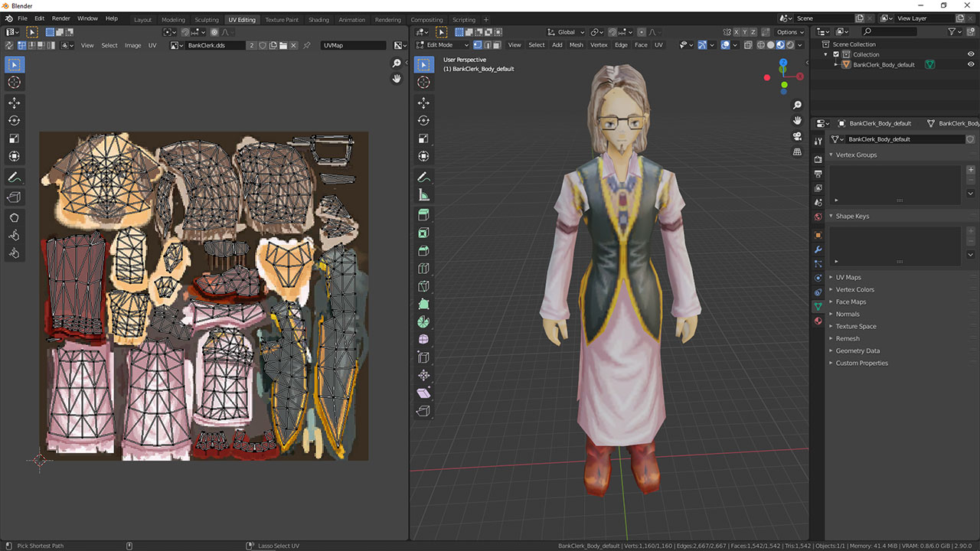This screenshot has width=980, height=551.
Task: Select the Annotate tool in UV editor
Action: [15, 177]
